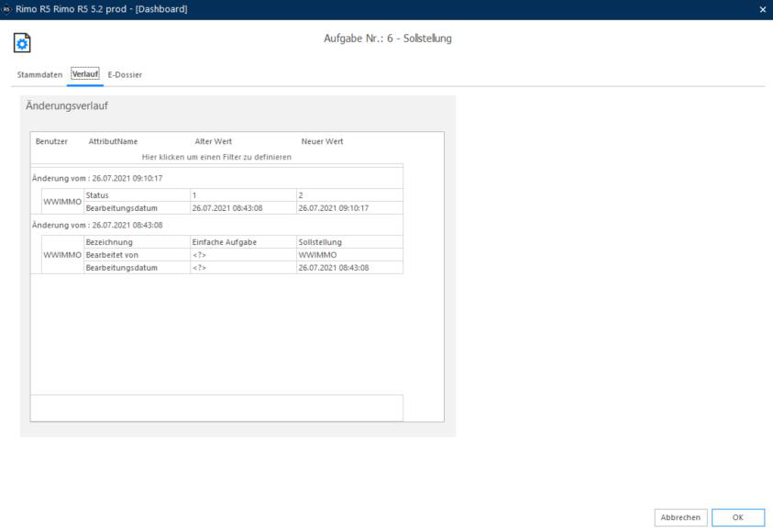The height and width of the screenshot is (532, 773).
Task: Click the heading 'Aufgabe Nr.: 6 - Sollstellung'
Action: (388, 39)
